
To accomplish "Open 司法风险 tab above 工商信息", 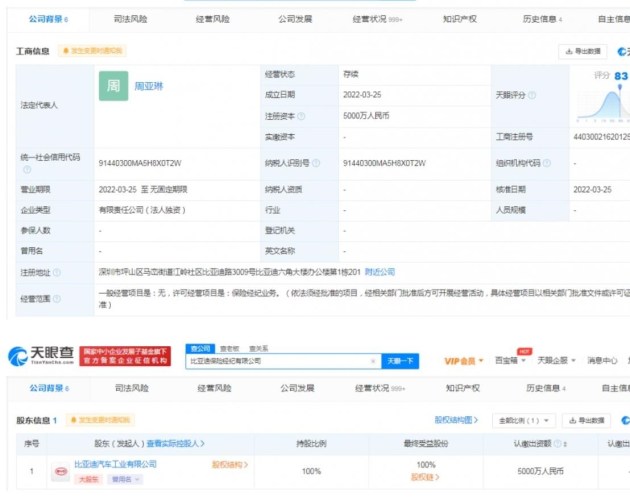I will [x=131, y=19].
